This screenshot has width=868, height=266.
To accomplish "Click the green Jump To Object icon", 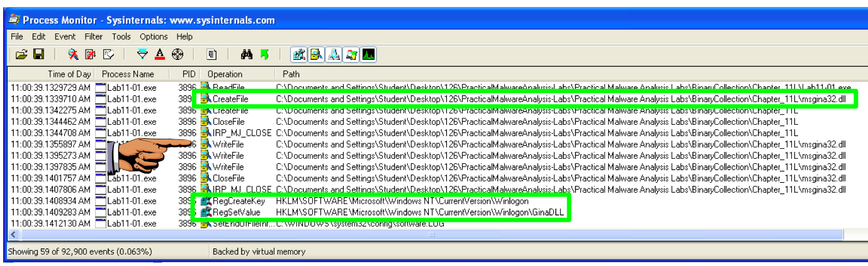I will point(264,55).
